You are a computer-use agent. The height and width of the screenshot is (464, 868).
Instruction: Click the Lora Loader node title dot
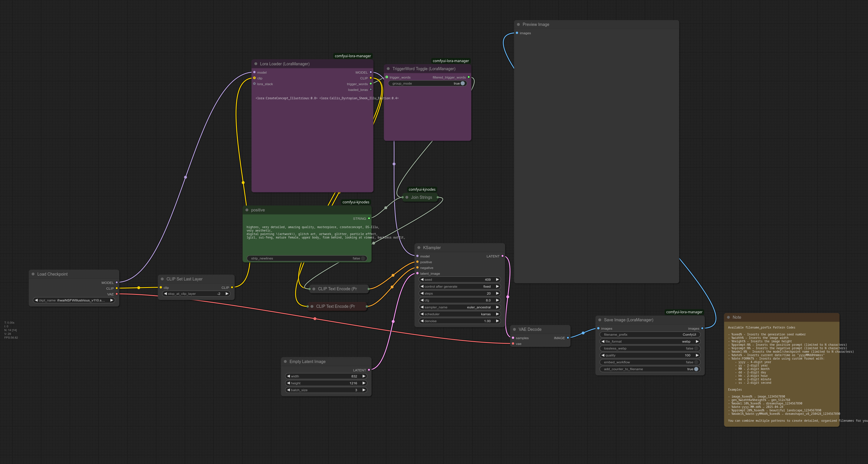256,64
